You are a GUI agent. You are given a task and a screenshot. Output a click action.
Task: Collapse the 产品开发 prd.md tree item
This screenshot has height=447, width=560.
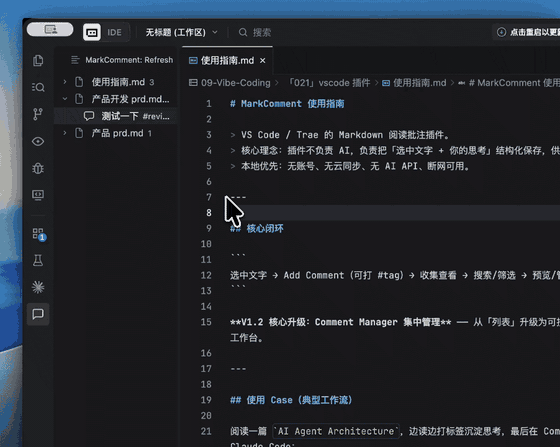tap(65, 99)
